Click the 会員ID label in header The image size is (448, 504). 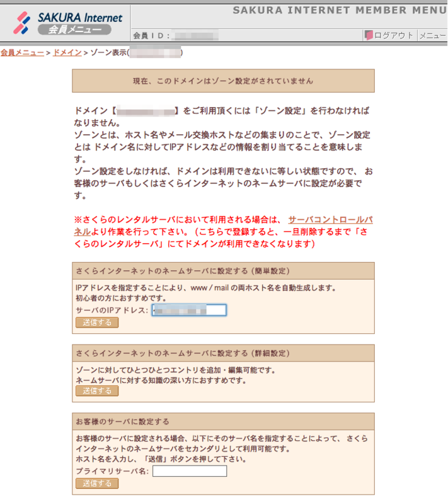151,35
